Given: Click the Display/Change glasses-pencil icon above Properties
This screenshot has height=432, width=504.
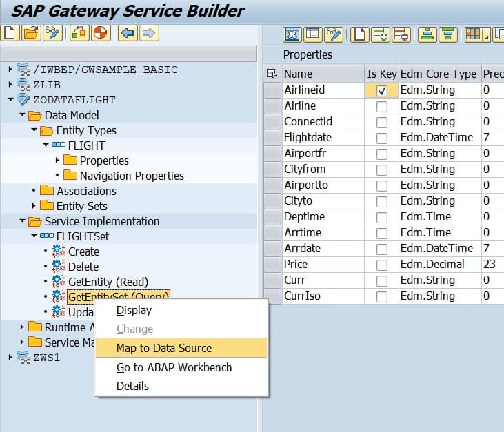Looking at the screenshot, I should [x=334, y=34].
